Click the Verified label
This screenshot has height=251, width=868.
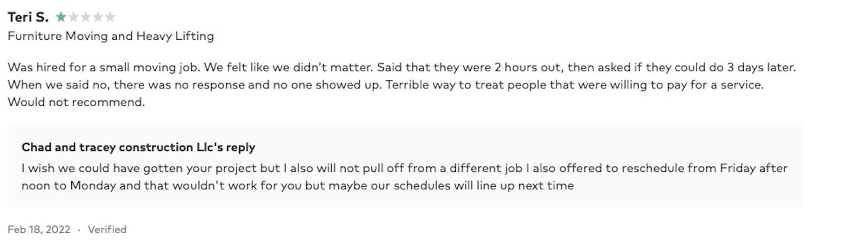tap(107, 230)
